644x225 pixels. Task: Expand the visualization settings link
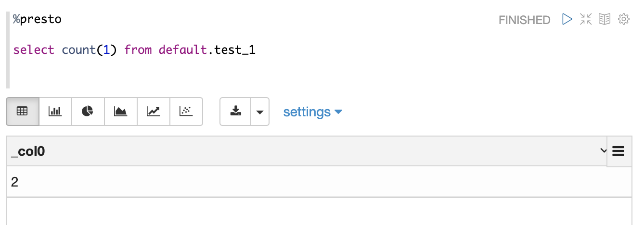[312, 112]
